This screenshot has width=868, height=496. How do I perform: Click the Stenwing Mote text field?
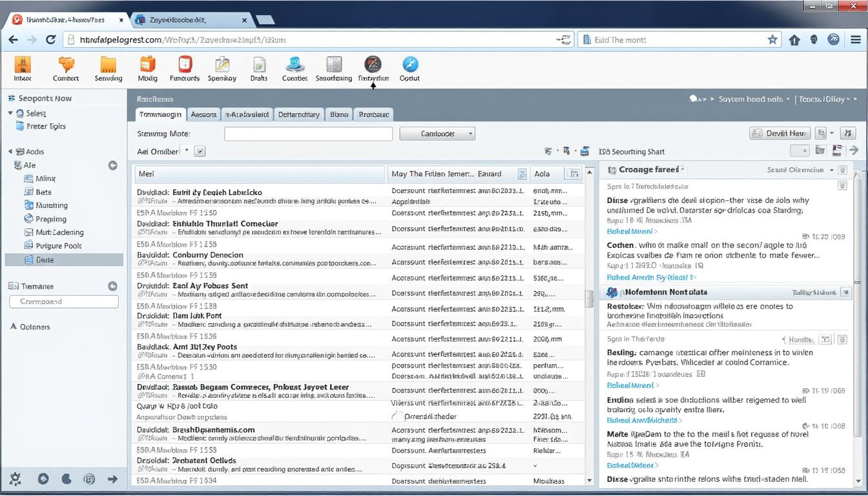(308, 134)
